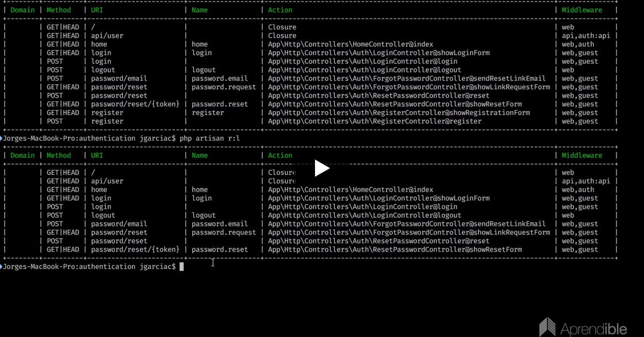Click the 'Action' header in the upper table
Screen dimensions: 644x337
click(x=280, y=10)
